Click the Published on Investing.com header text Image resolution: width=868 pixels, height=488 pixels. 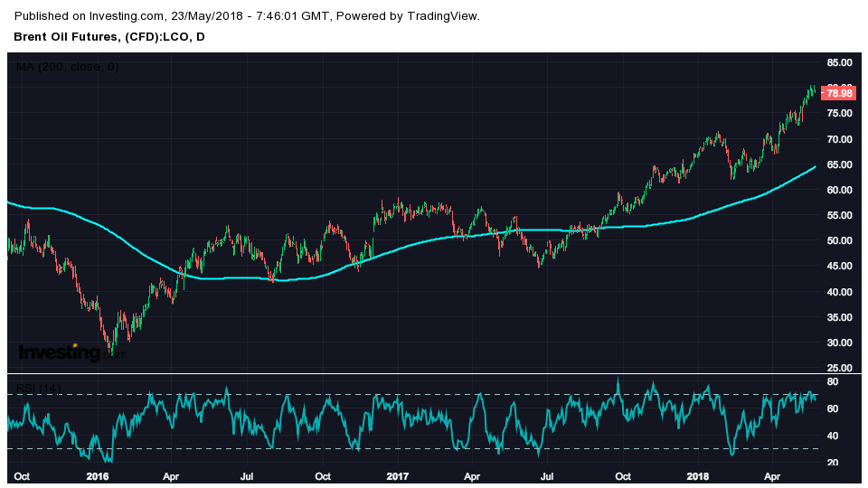pyautogui.click(x=248, y=16)
